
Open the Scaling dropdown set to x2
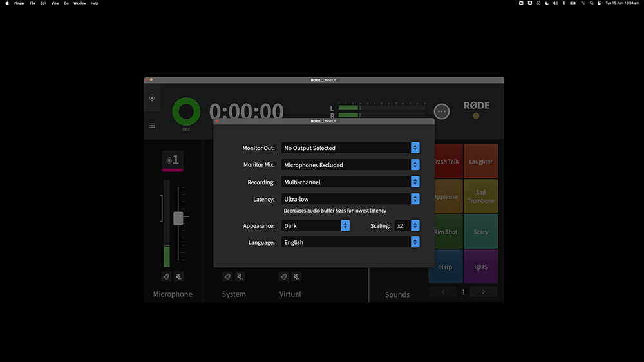pos(407,225)
